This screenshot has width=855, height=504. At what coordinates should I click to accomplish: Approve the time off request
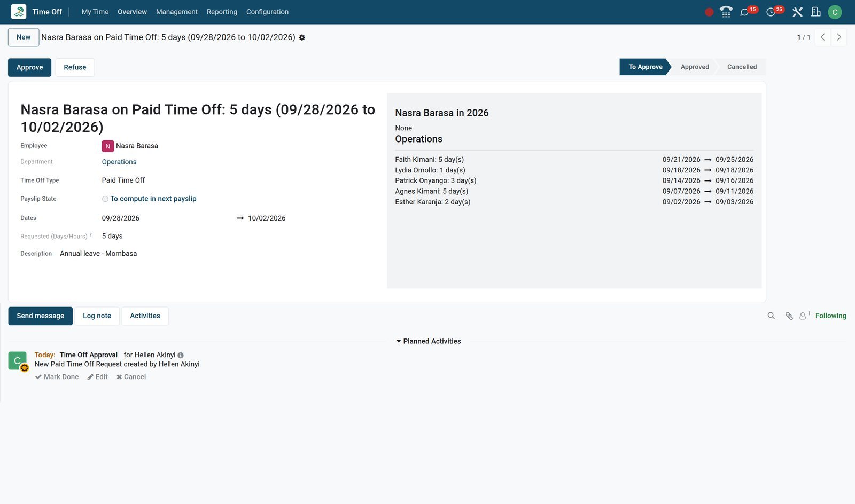click(x=29, y=67)
